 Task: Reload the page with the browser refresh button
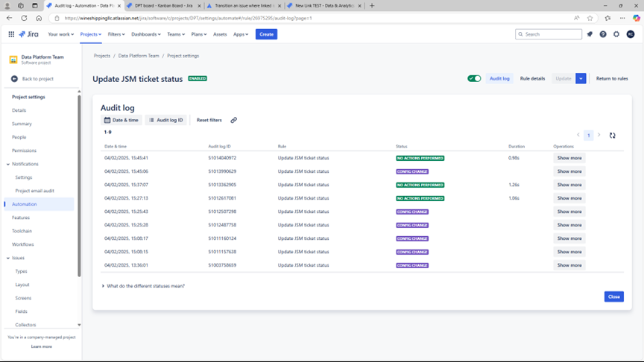point(25,18)
